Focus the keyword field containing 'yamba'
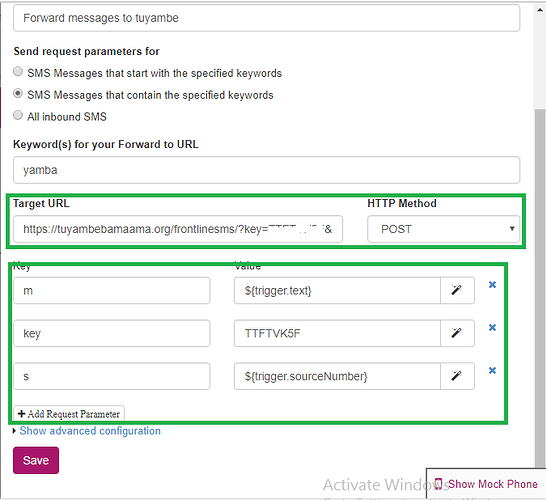546x500 pixels. pos(266,170)
